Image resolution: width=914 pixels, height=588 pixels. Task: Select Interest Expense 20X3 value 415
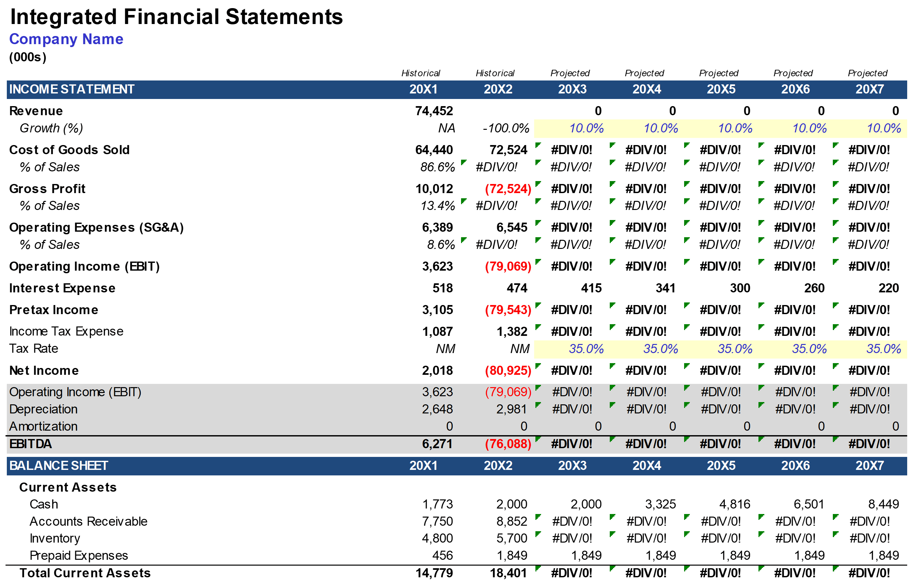point(591,288)
